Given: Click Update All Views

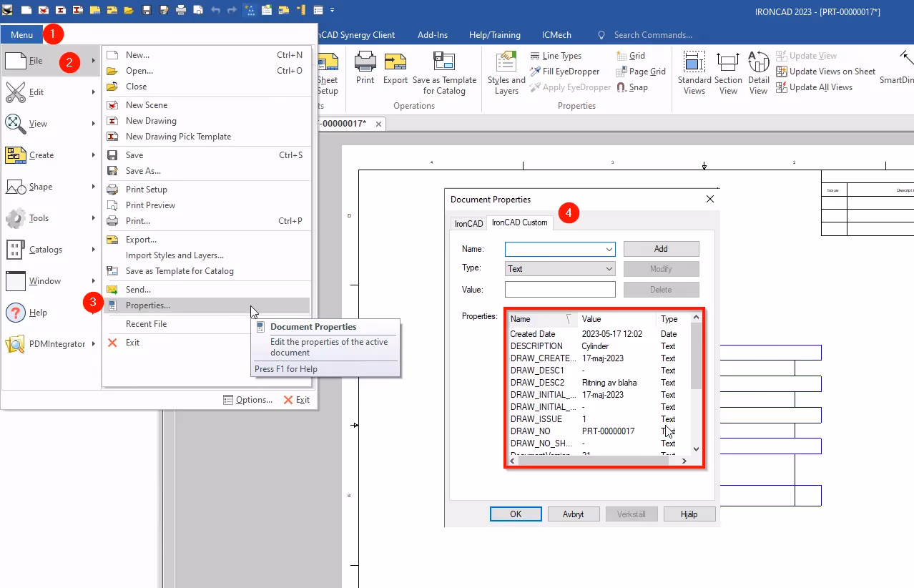Looking at the screenshot, I should coord(814,87).
